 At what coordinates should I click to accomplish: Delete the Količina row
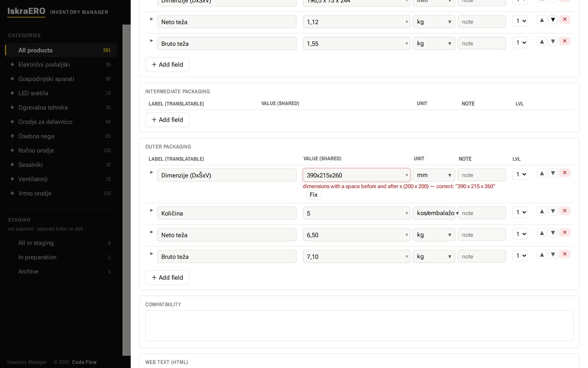(x=564, y=211)
